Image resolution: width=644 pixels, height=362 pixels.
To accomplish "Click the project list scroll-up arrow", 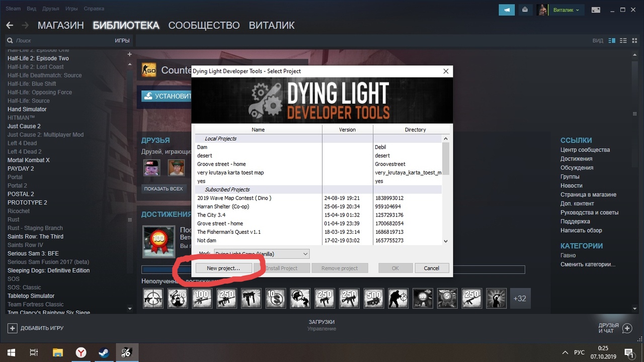I will 445,138.
